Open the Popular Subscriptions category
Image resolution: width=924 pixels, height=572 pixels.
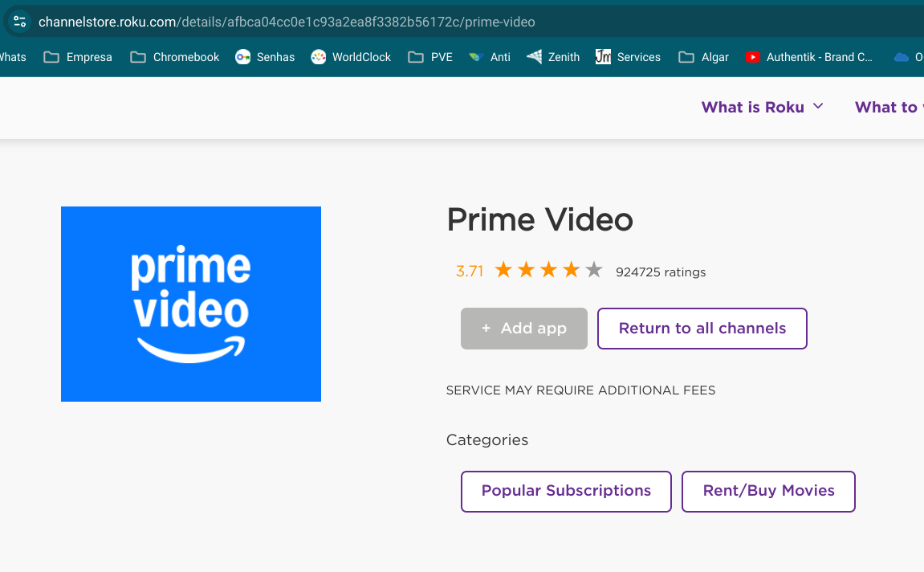566,491
